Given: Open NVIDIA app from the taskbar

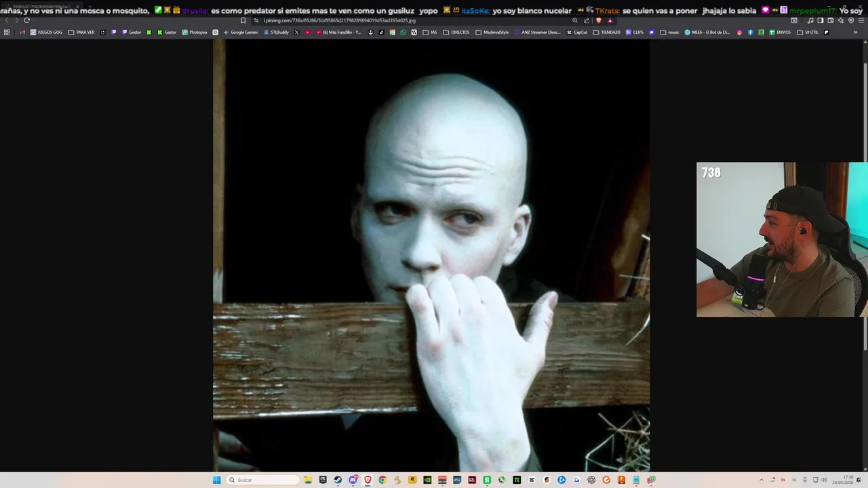Looking at the screenshot, I should click(427, 480).
